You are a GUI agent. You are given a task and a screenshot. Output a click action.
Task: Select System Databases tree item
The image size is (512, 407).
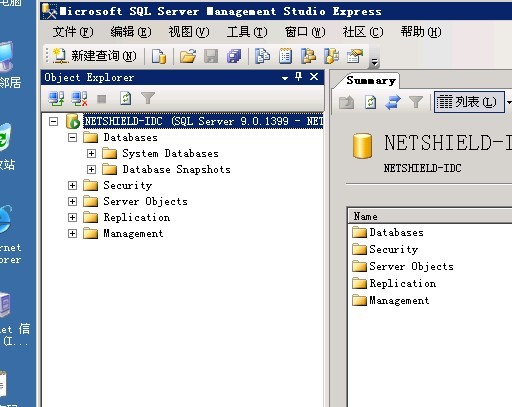[170, 153]
